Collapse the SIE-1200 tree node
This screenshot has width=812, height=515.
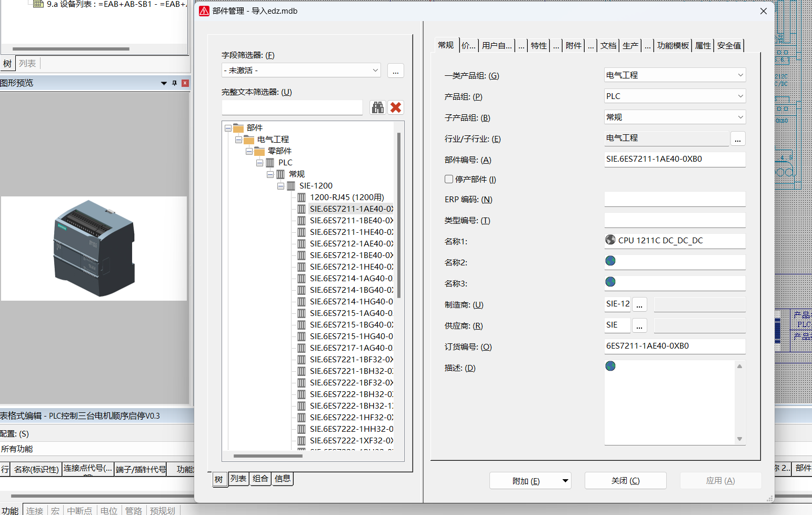click(281, 185)
